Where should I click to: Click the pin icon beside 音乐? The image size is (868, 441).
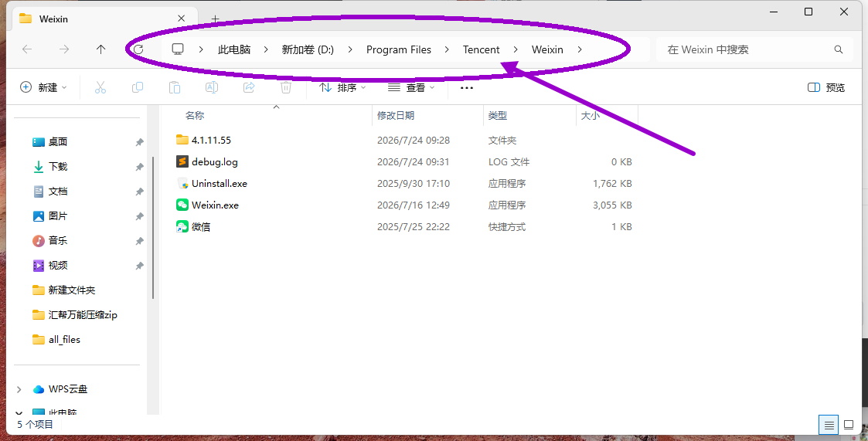[x=139, y=241]
